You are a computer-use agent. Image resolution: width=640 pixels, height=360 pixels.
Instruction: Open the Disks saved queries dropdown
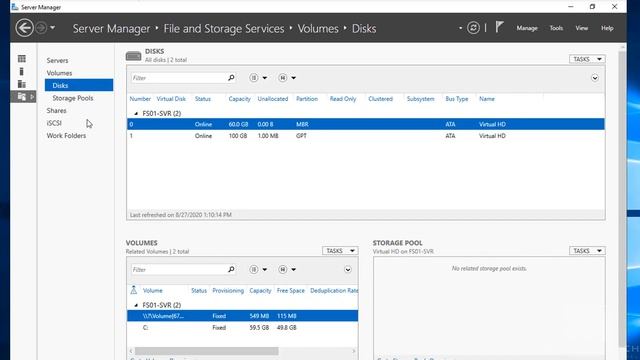pos(287,78)
